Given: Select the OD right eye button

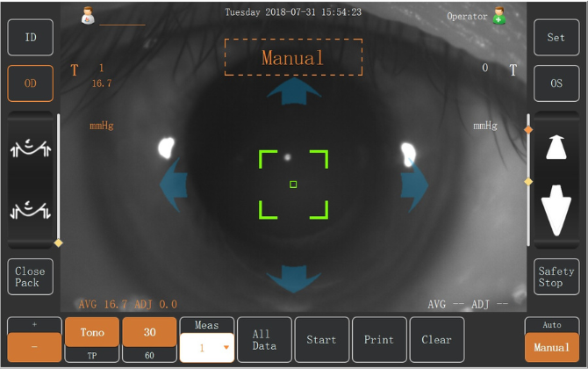Looking at the screenshot, I should pos(31,83).
